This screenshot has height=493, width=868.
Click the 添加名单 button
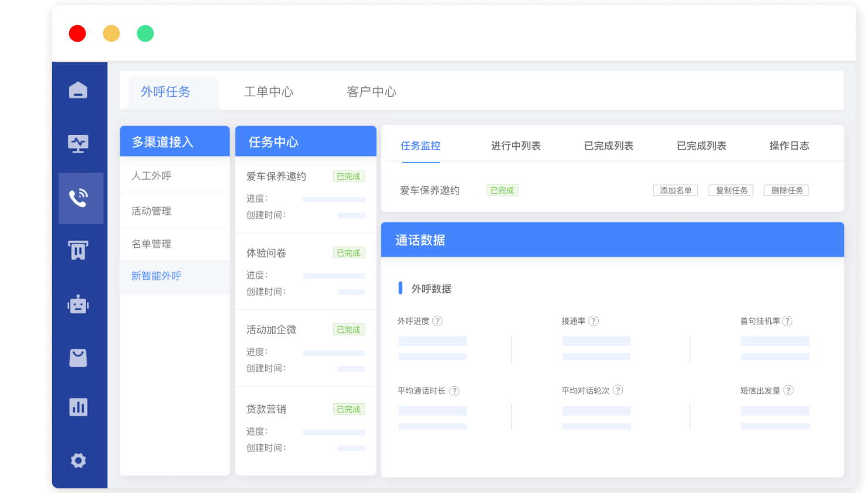pyautogui.click(x=675, y=190)
